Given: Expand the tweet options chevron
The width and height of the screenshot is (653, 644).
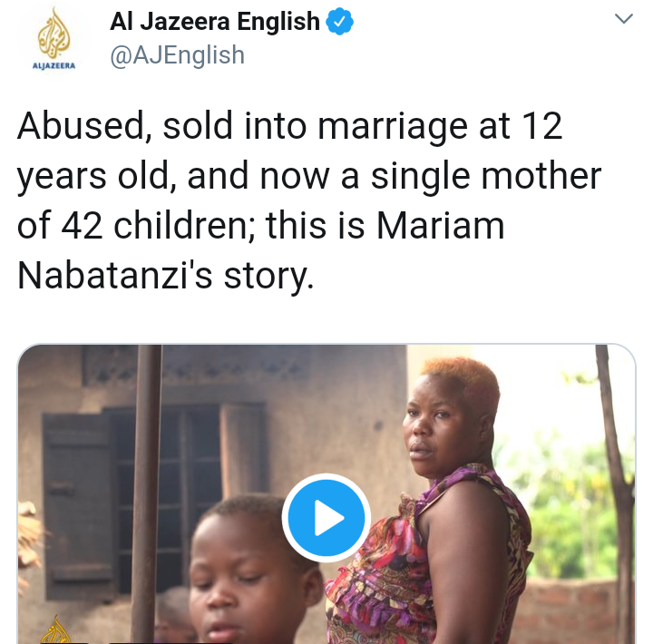Looking at the screenshot, I should (624, 19).
